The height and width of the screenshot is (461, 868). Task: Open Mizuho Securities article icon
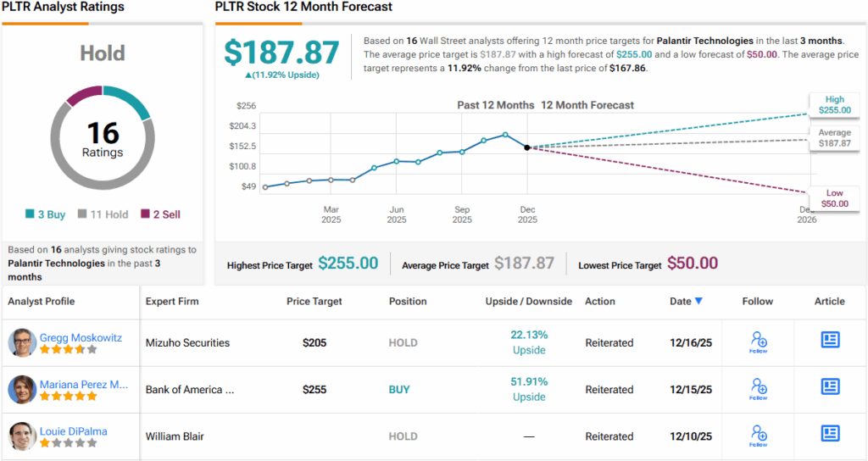[x=830, y=341]
